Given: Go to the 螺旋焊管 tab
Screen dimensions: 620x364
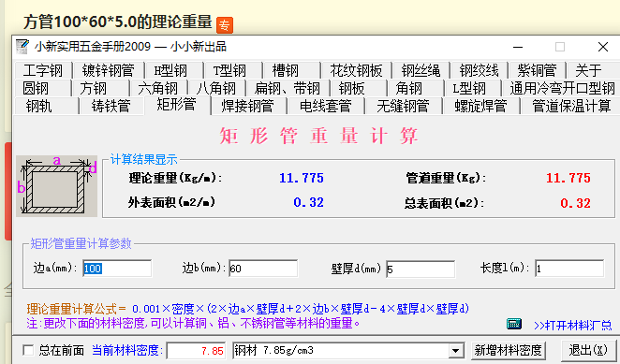Looking at the screenshot, I should click(x=480, y=106).
